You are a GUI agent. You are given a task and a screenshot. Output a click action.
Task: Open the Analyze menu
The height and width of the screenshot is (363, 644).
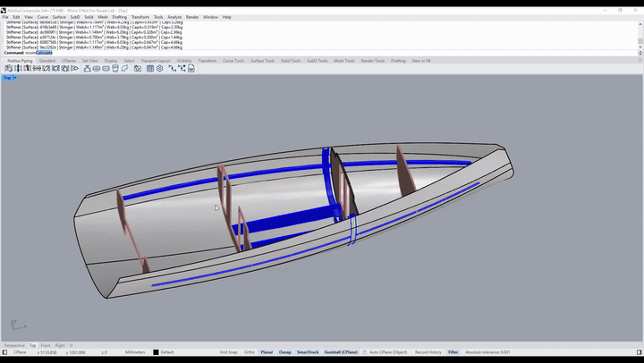174,17
